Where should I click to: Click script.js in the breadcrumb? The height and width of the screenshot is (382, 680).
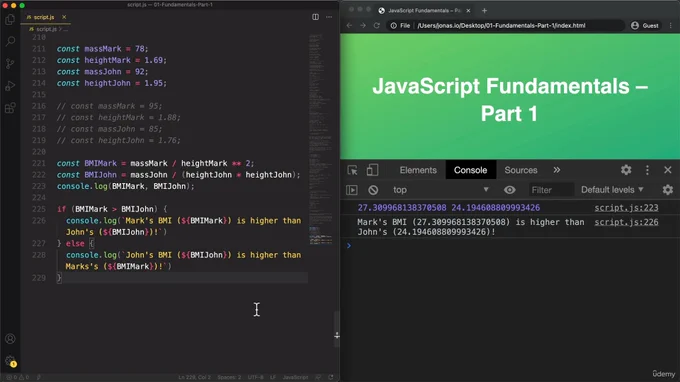(46, 29)
